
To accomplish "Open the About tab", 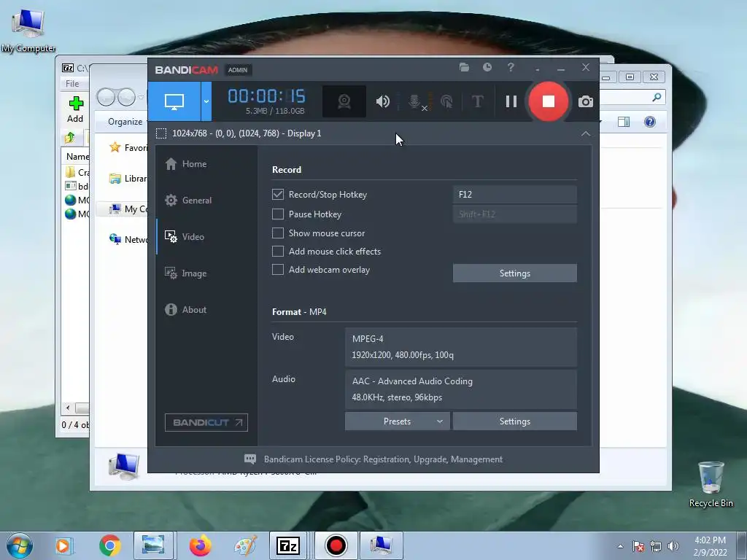I will [x=186, y=309].
